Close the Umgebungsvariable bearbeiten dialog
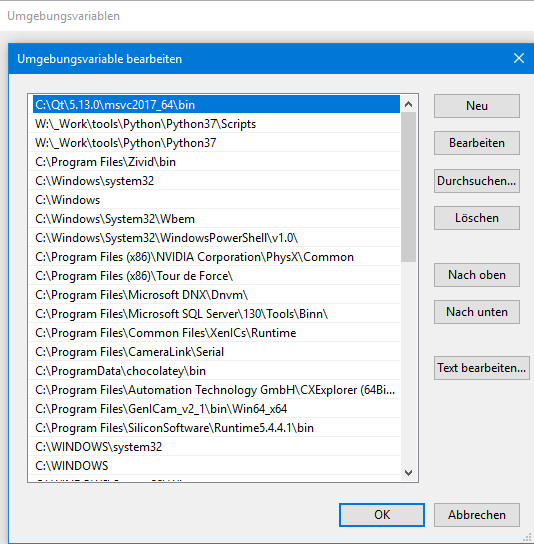 tap(519, 58)
